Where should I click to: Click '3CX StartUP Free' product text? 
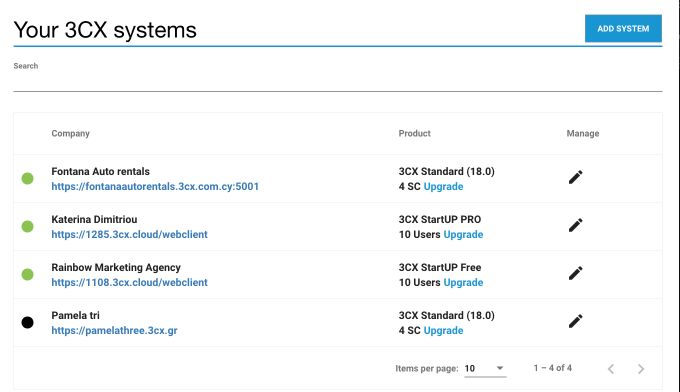(x=440, y=268)
